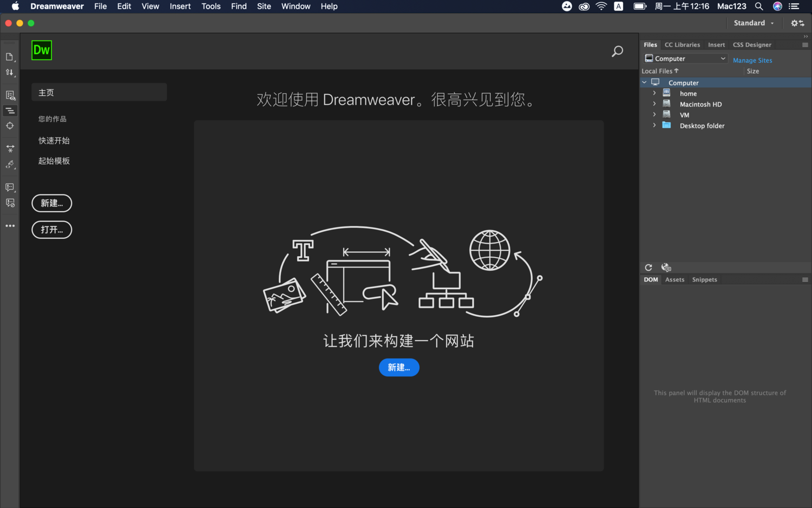
Task: Open the Window menu
Action: click(x=296, y=6)
